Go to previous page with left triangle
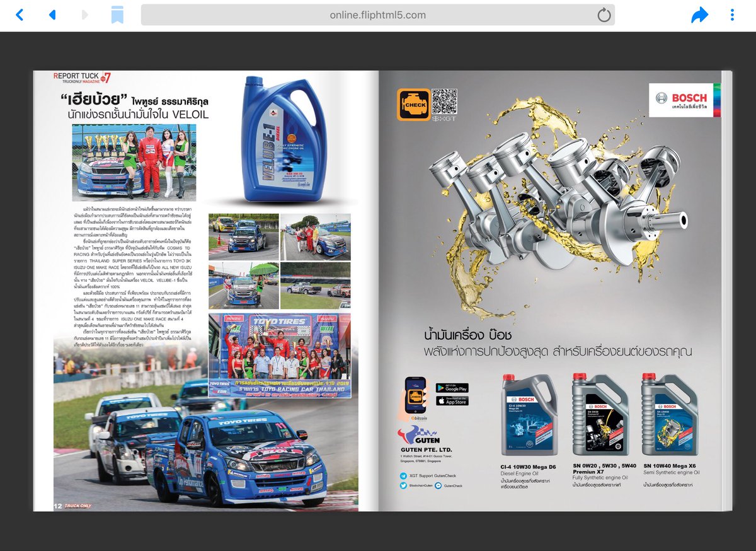Image resolution: width=756 pixels, height=551 pixels. 52,14
